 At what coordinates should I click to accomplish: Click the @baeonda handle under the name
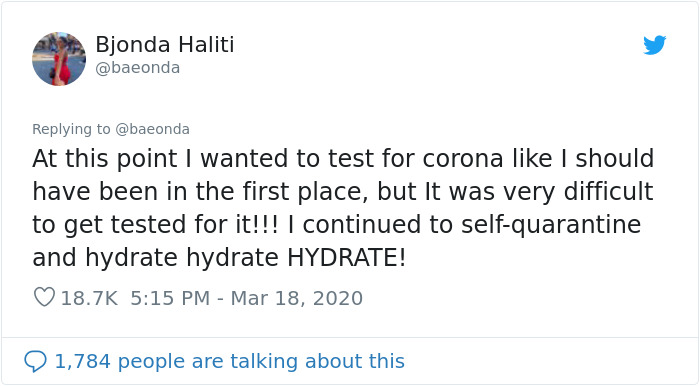click(138, 68)
